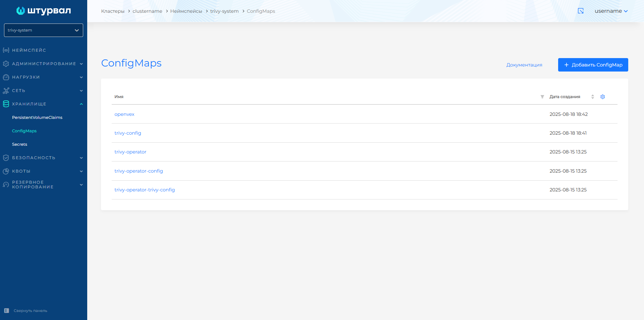
Task: Expand the Администрирование menu section
Action: coord(44,64)
